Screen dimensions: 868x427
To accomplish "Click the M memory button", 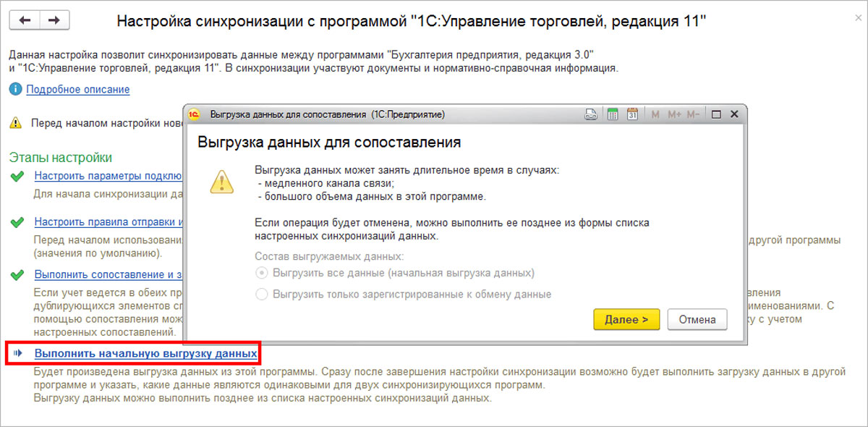I will (x=655, y=114).
